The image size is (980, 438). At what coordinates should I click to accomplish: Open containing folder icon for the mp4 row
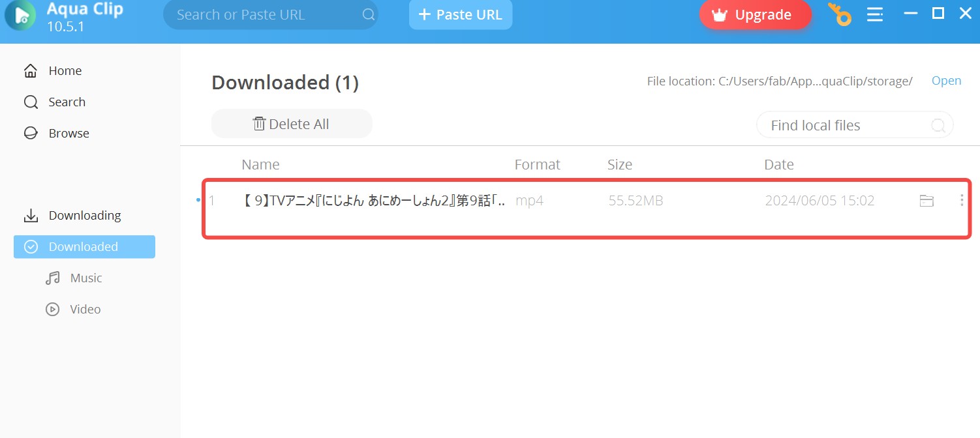[926, 201]
